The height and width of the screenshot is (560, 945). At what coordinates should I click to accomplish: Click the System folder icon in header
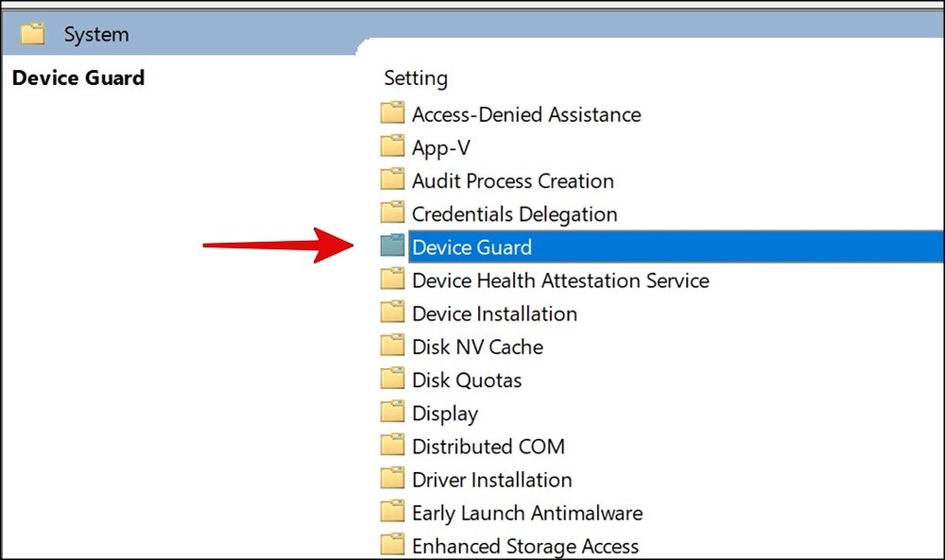pyautogui.click(x=32, y=34)
